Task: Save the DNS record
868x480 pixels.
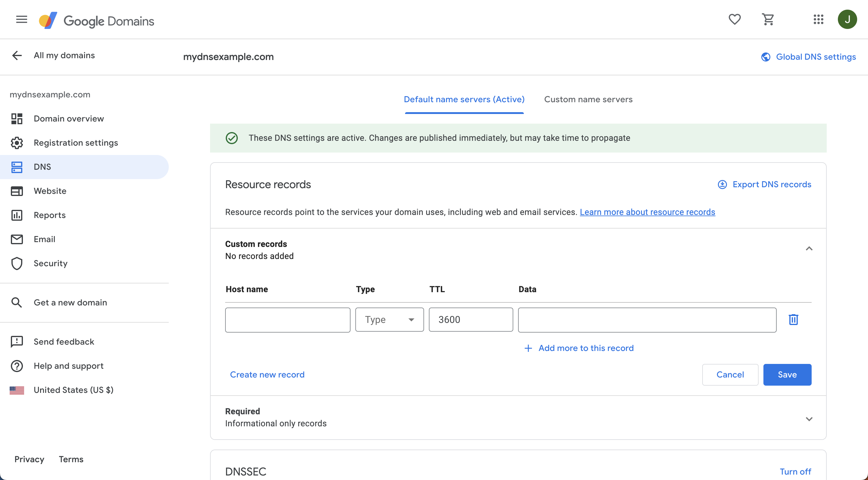Action: pyautogui.click(x=788, y=374)
